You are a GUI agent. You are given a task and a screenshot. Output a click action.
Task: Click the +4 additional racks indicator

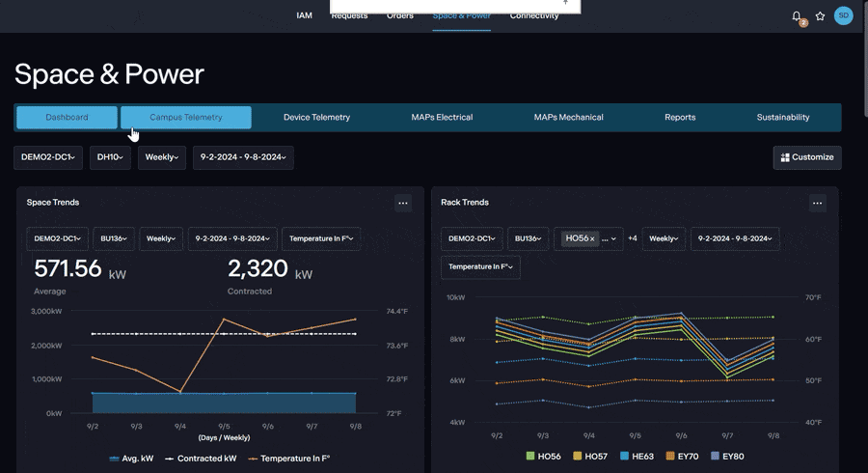tap(633, 238)
